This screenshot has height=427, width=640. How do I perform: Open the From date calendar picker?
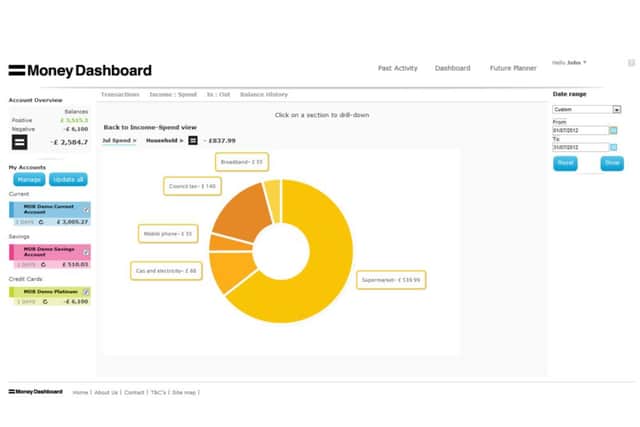click(613, 130)
